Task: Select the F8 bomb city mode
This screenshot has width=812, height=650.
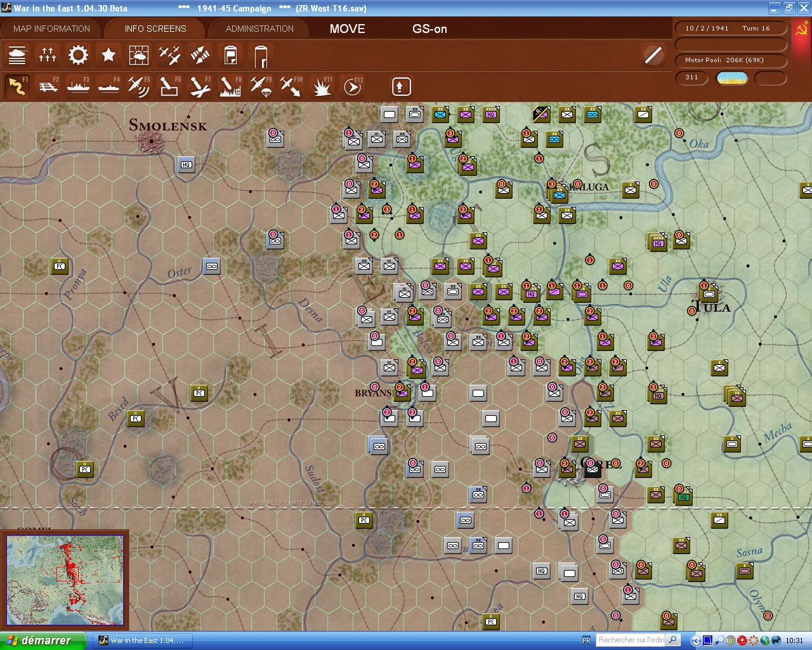Action: tap(230, 86)
